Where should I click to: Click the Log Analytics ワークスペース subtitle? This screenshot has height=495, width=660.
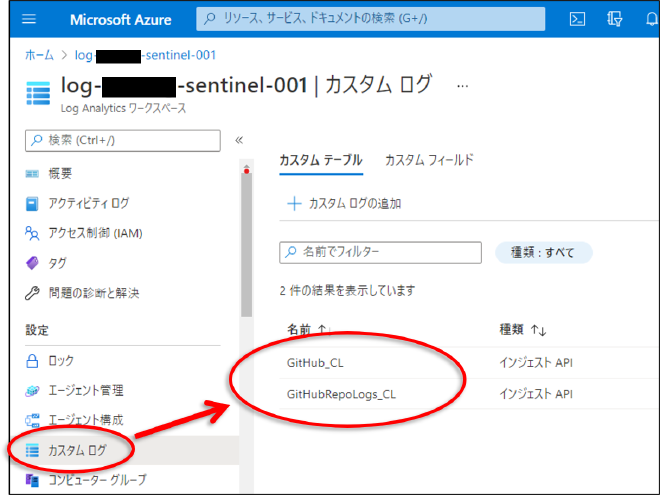click(123, 108)
